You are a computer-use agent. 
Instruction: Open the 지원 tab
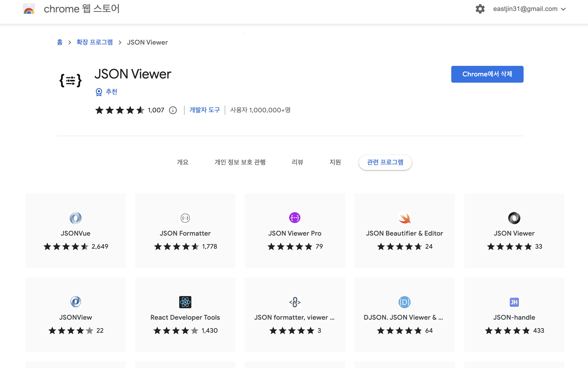pyautogui.click(x=335, y=162)
